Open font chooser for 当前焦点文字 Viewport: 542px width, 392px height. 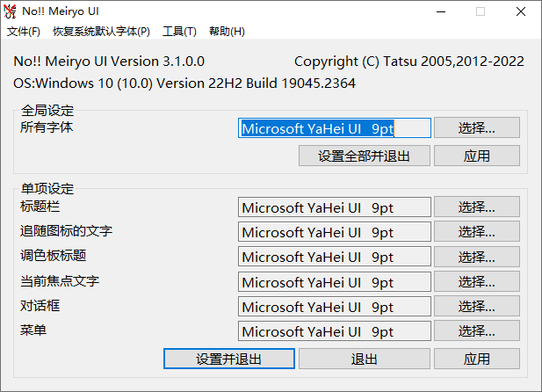(x=476, y=282)
